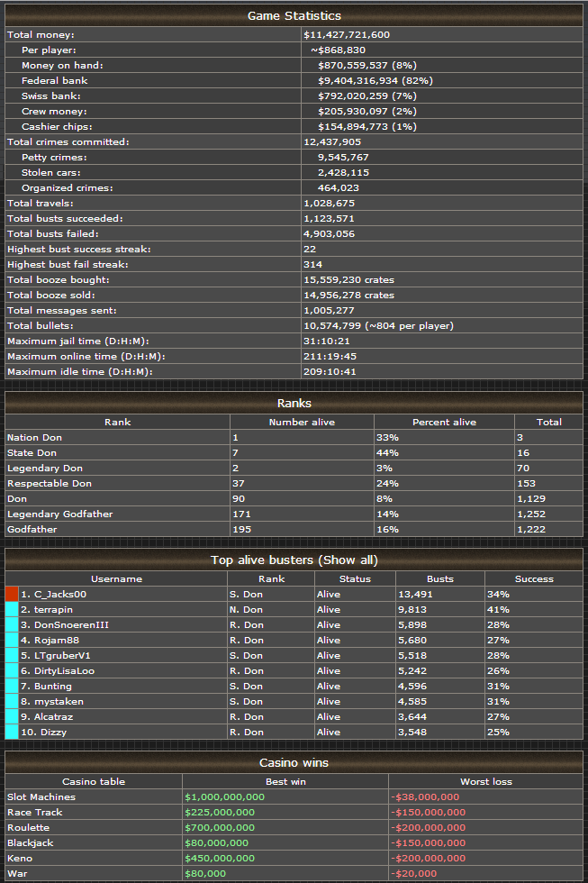The image size is (588, 883).
Task: Click the Roulette best win $700,000,000
Action: coord(220,827)
